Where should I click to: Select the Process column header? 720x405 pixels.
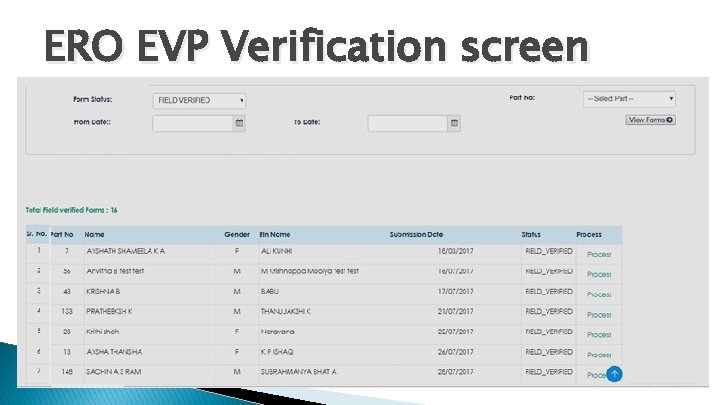tap(589, 235)
